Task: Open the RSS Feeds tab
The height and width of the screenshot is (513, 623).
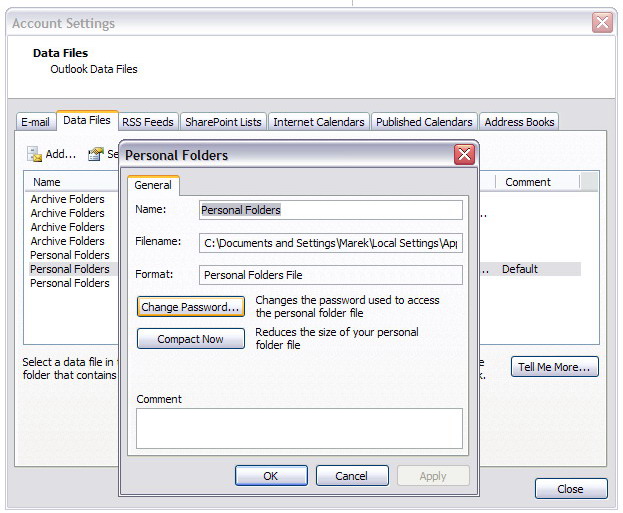Action: pyautogui.click(x=147, y=122)
